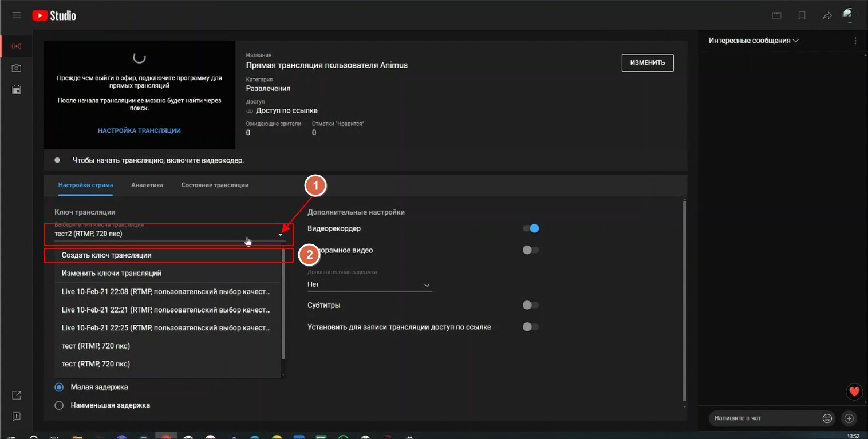Expand the Интересные сообщения chat dropdown

[753, 41]
